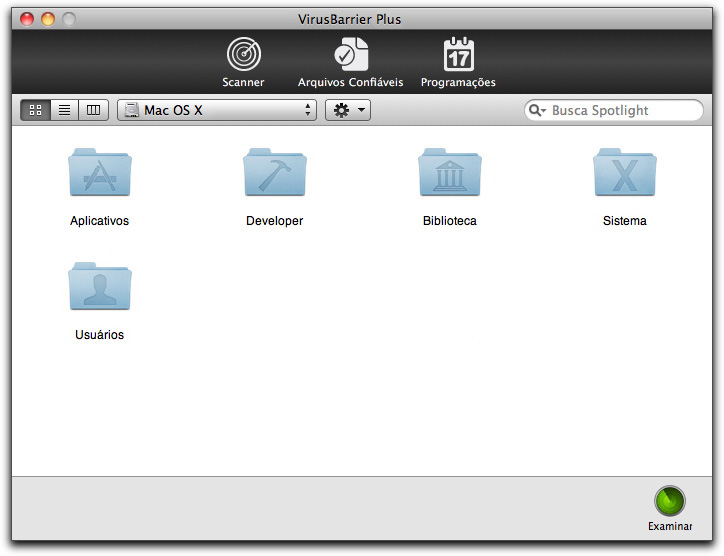Click the Aplicativos folder label

(x=99, y=221)
